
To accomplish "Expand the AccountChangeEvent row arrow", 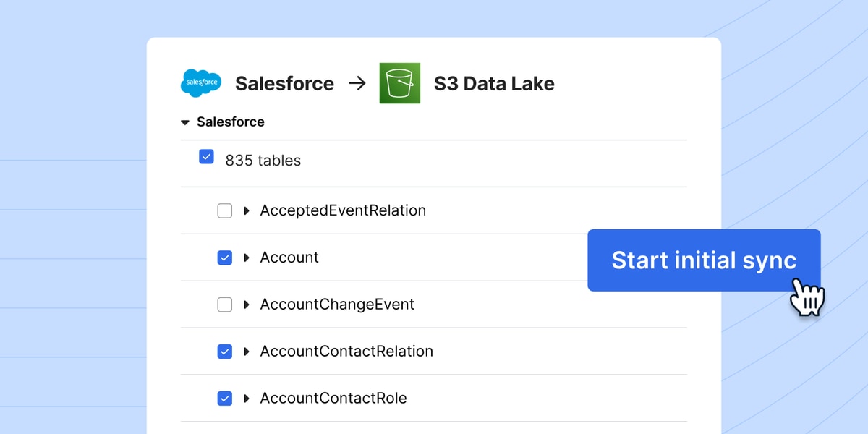I will [x=247, y=305].
